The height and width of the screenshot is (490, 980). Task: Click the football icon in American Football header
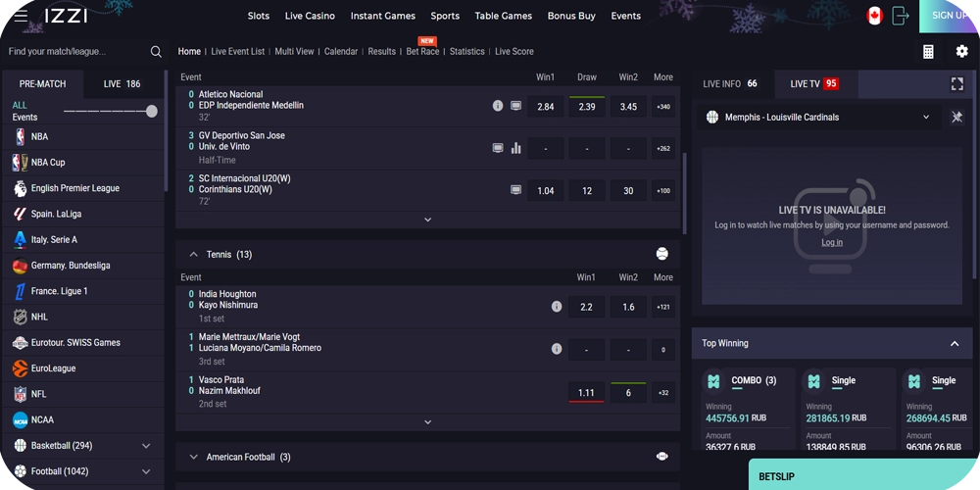coord(661,457)
